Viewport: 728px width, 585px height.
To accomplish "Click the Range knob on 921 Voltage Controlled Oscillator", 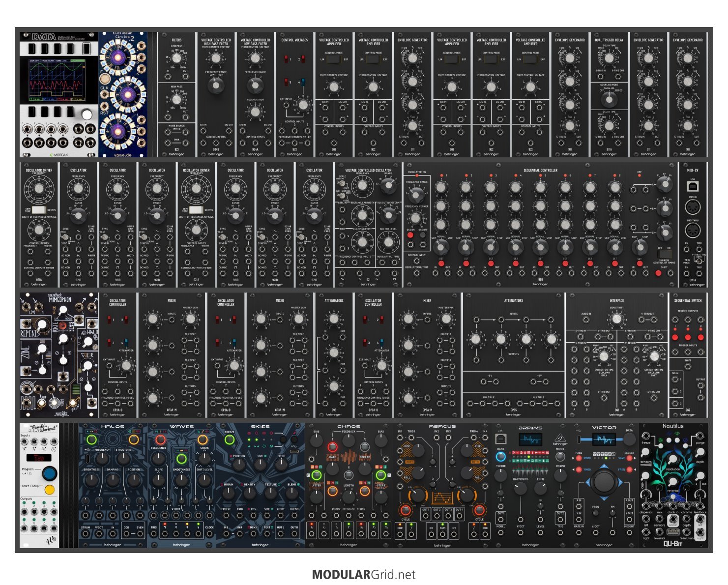I will click(388, 185).
